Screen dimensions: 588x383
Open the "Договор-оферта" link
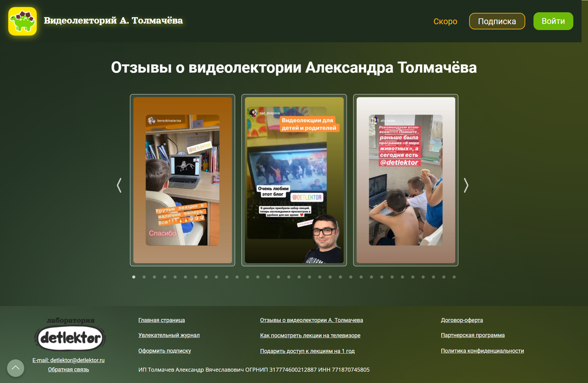(x=462, y=320)
